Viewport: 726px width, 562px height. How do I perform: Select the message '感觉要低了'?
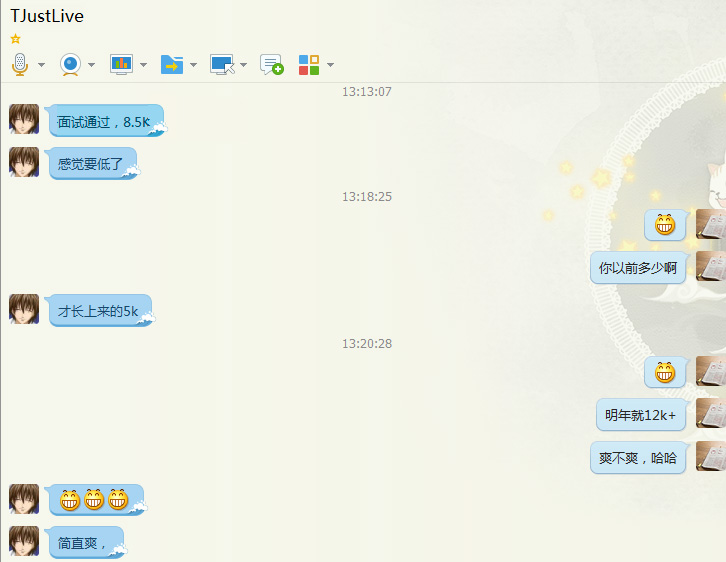pos(93,163)
